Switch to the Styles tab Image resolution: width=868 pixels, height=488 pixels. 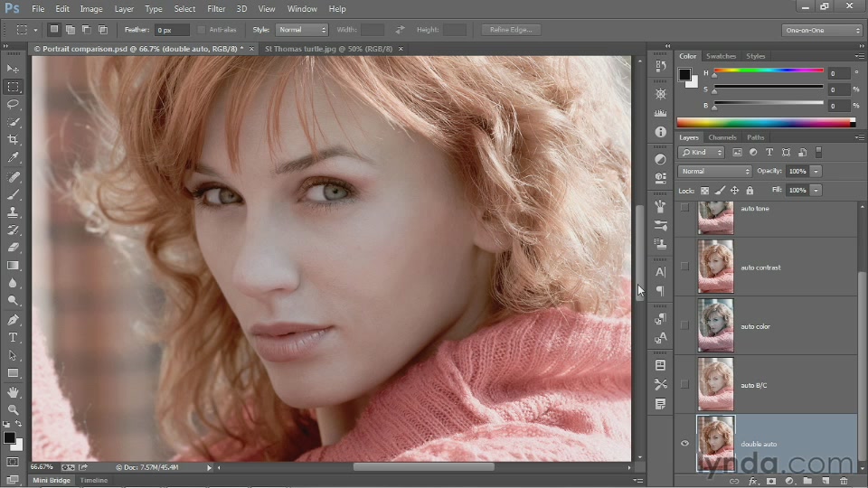coord(755,56)
